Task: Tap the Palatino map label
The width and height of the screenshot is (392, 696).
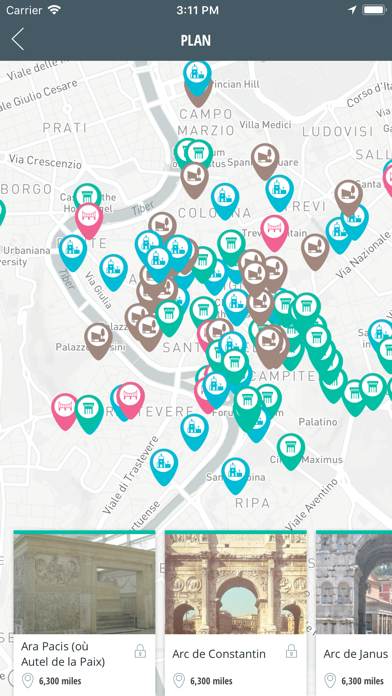Action: (x=317, y=421)
